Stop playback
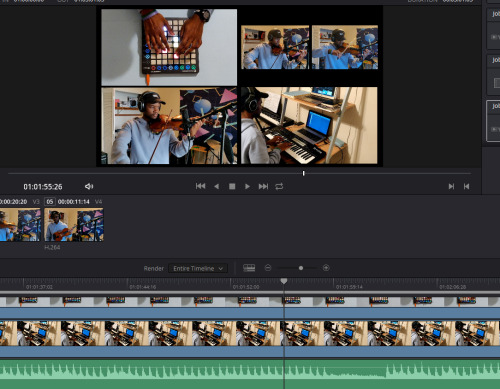 (232, 186)
